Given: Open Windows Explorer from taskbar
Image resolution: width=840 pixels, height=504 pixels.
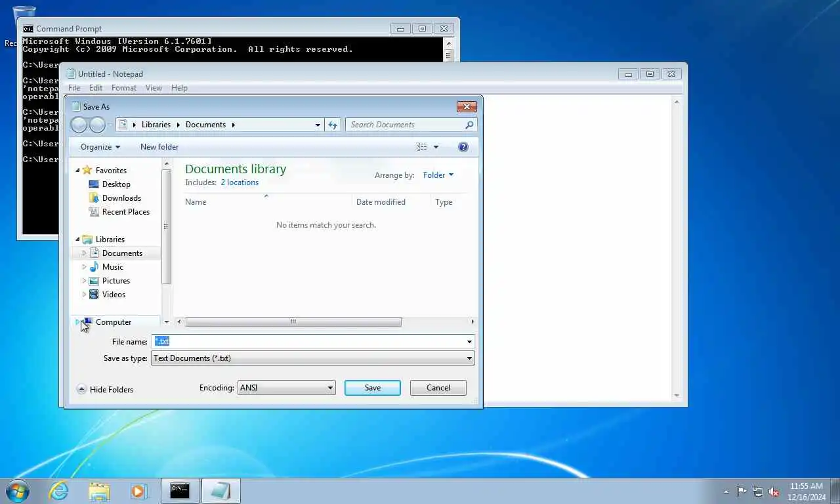Looking at the screenshot, I should (99, 491).
